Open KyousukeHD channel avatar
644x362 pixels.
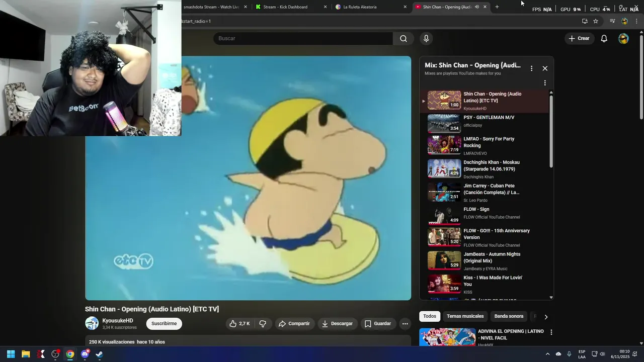tap(92, 323)
